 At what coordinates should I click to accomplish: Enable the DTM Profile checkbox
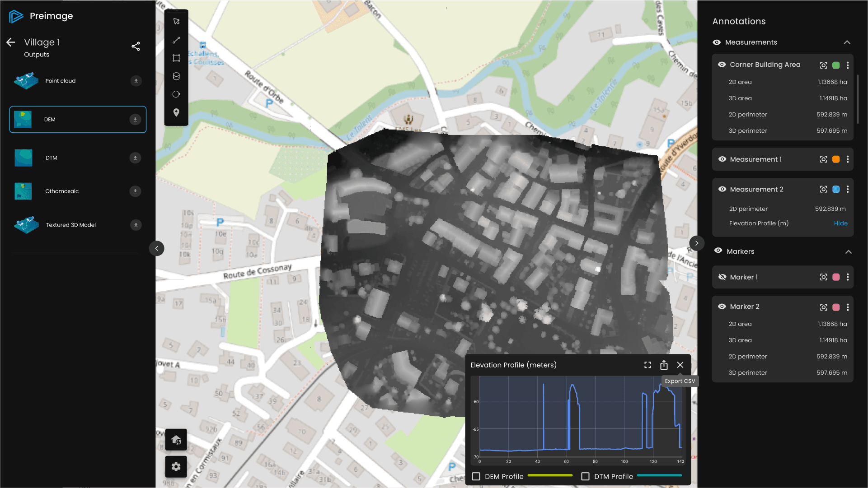point(585,476)
